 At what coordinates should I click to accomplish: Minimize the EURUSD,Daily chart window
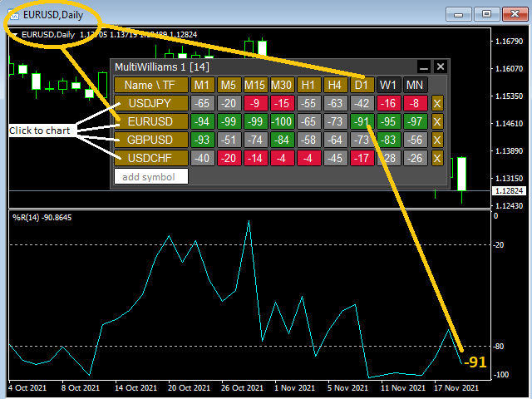(x=459, y=15)
